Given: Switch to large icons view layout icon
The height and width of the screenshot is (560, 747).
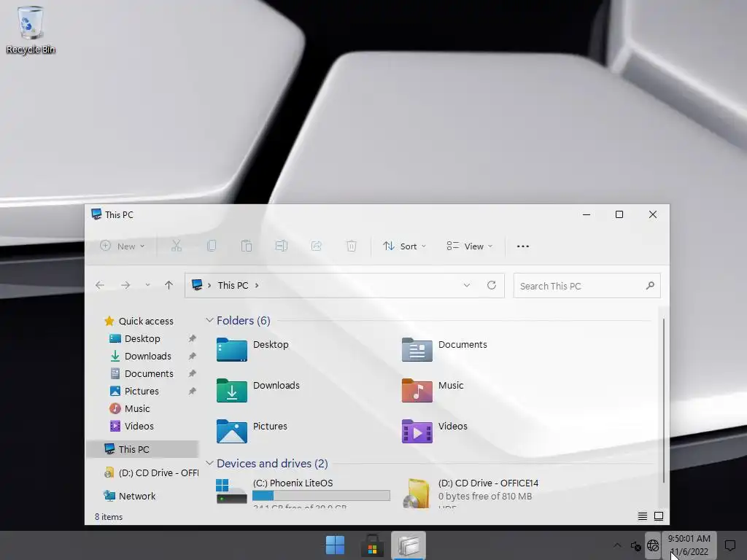Looking at the screenshot, I should coord(659,516).
